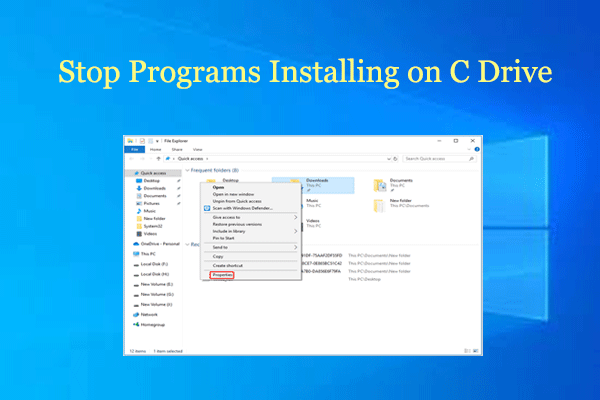The width and height of the screenshot is (600, 400).
Task: Select the Music folder in Frequent folders
Action: 312,201
